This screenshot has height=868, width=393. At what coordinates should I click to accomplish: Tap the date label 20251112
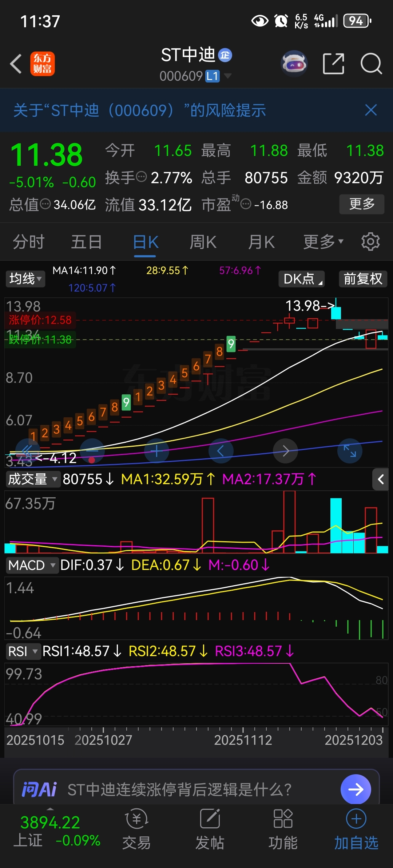(x=243, y=740)
